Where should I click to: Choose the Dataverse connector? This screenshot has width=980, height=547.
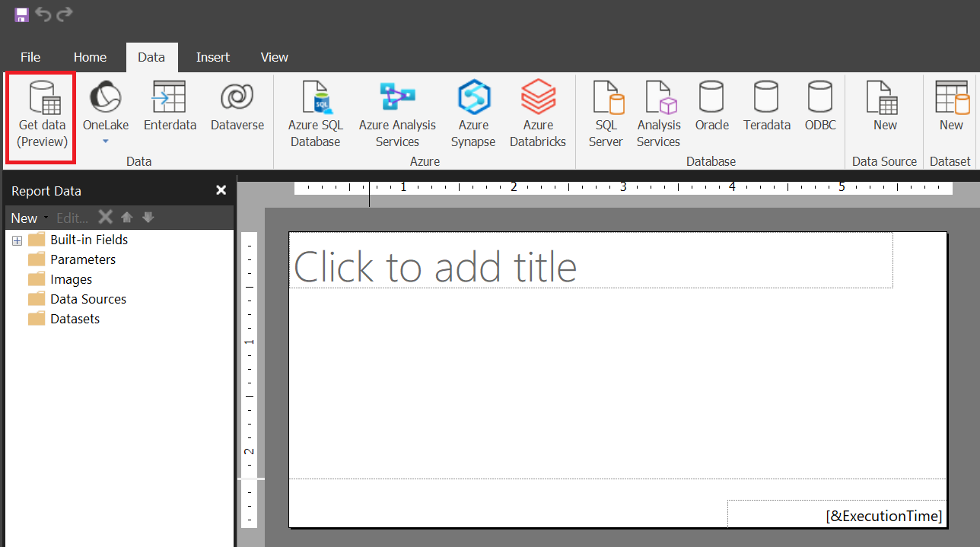(x=237, y=106)
